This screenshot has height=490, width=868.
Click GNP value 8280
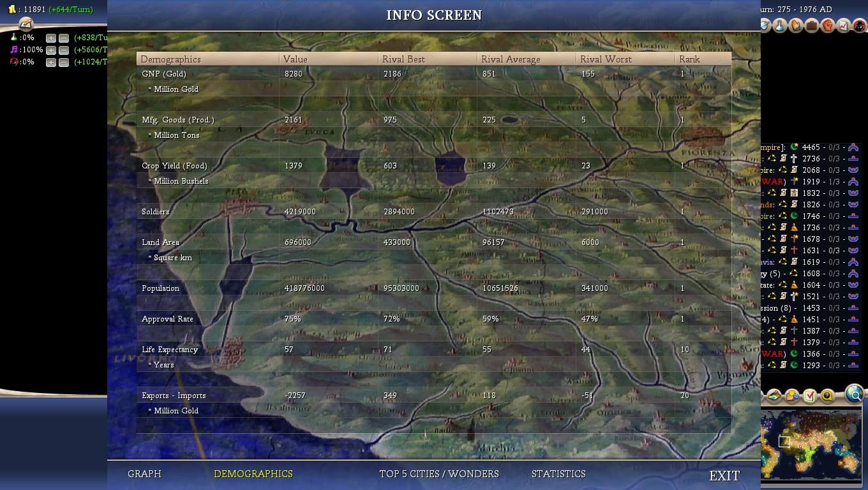coord(294,74)
